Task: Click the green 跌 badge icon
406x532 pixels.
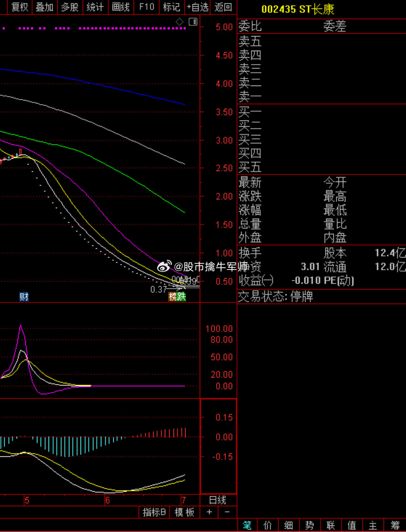Action: click(x=181, y=297)
